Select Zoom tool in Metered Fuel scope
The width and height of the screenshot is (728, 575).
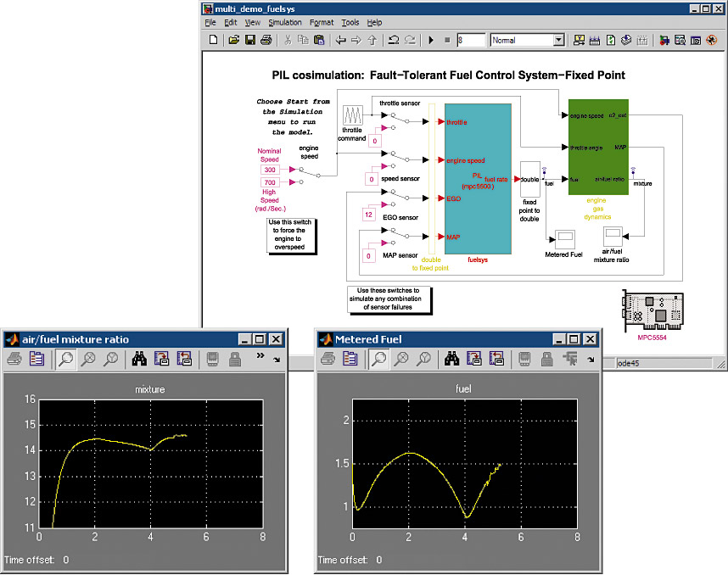pos(379,360)
